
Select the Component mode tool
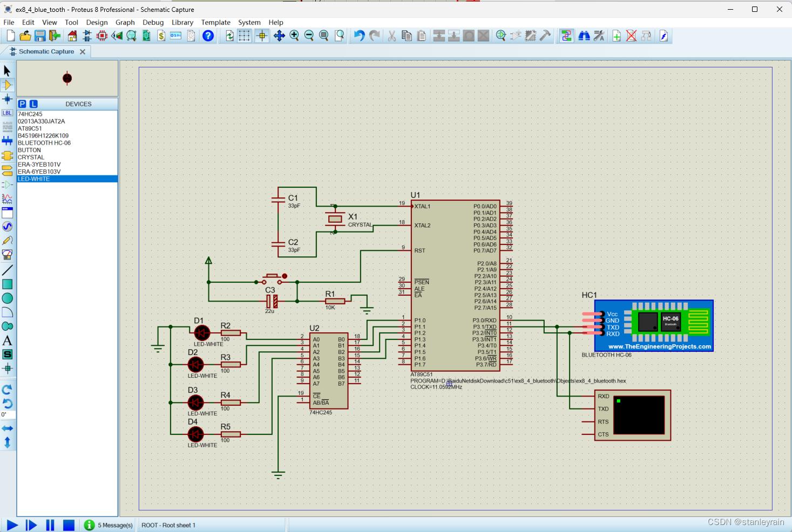[8, 85]
